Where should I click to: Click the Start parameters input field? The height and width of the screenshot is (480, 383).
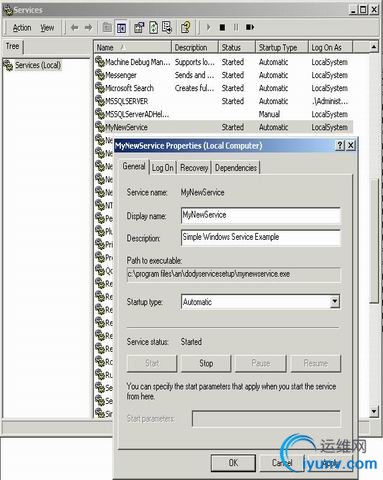pyautogui.click(x=266, y=419)
